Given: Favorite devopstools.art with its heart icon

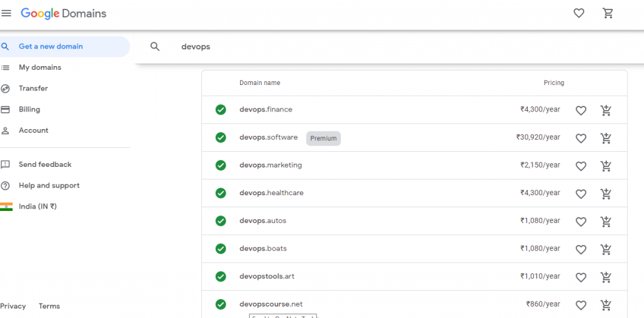Looking at the screenshot, I should coord(580,277).
